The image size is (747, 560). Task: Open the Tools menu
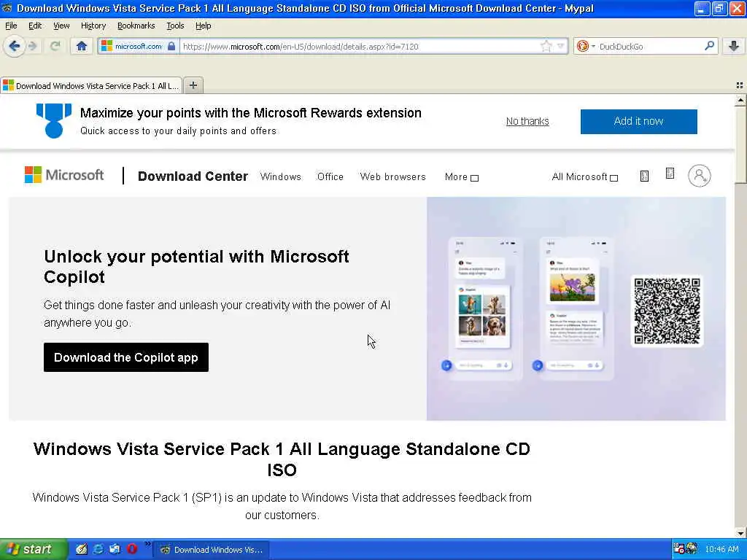[x=175, y=26]
